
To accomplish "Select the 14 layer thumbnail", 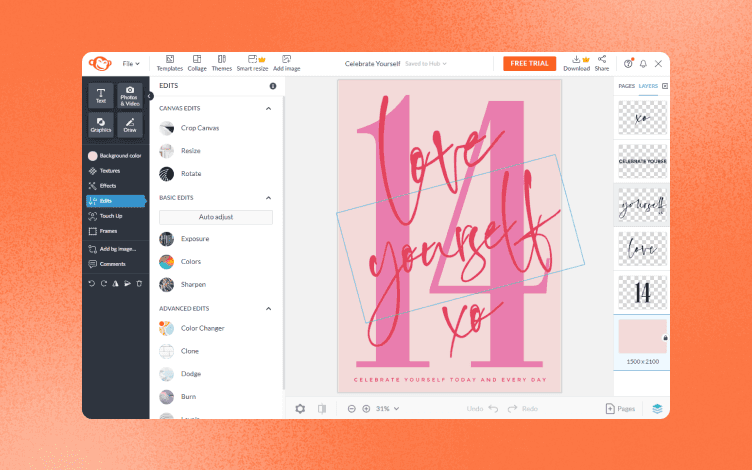I will coord(642,293).
